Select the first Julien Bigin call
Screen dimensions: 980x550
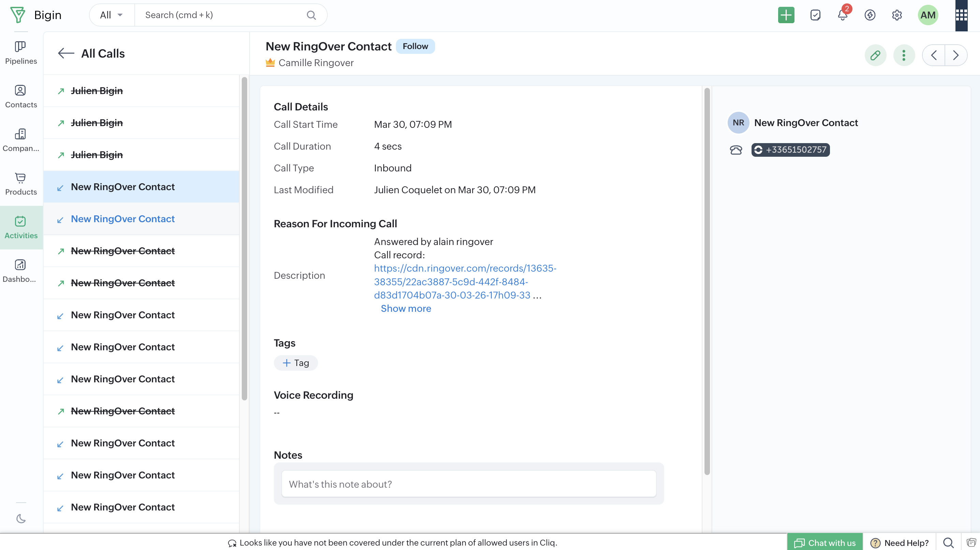96,91
